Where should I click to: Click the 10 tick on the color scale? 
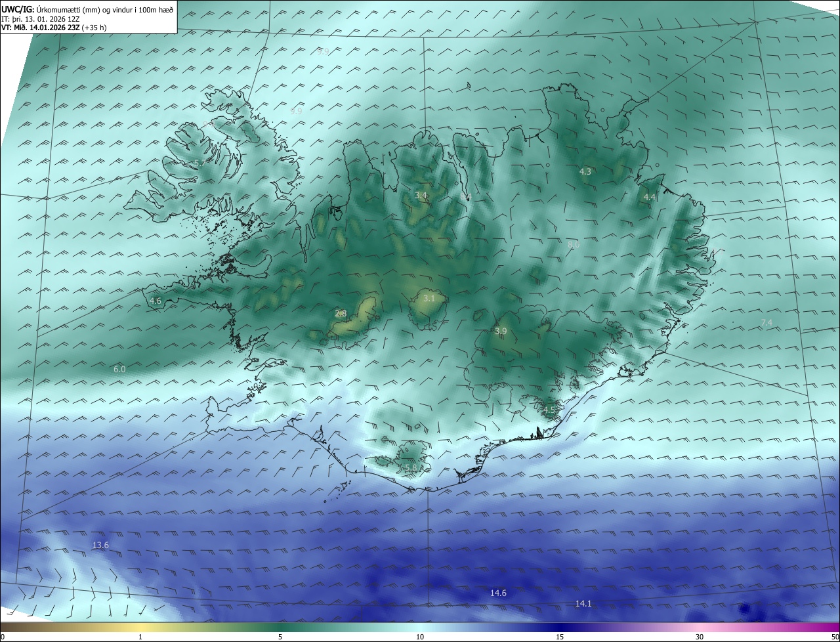coord(420,637)
